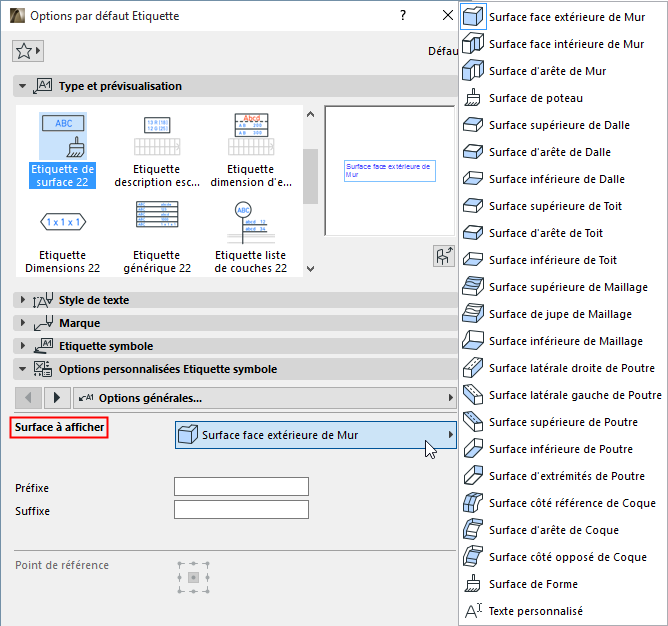Click the Surface supérieure de Toit icon

472,206
